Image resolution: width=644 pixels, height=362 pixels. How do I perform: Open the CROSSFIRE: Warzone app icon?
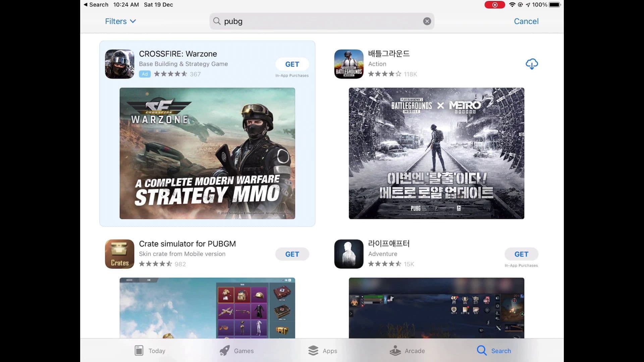[119, 64]
